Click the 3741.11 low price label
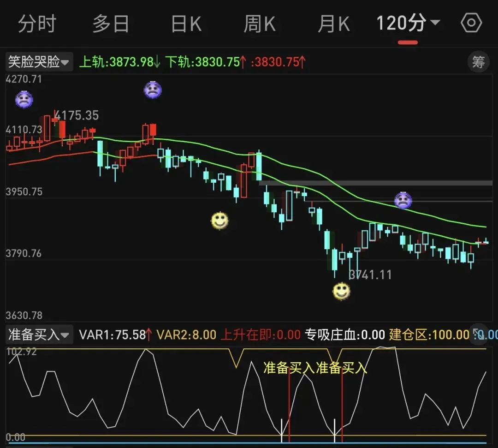The image size is (498, 448). pos(370,275)
